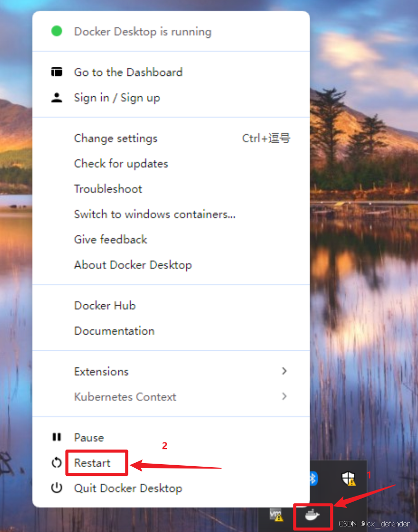Open the Documentation link
This screenshot has width=418, height=532.
114,331
